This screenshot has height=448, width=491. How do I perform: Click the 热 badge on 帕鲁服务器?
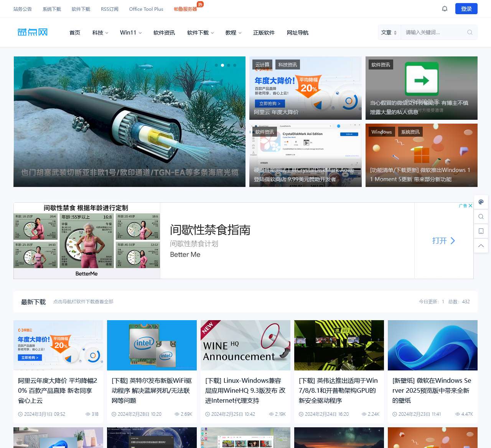200,4
